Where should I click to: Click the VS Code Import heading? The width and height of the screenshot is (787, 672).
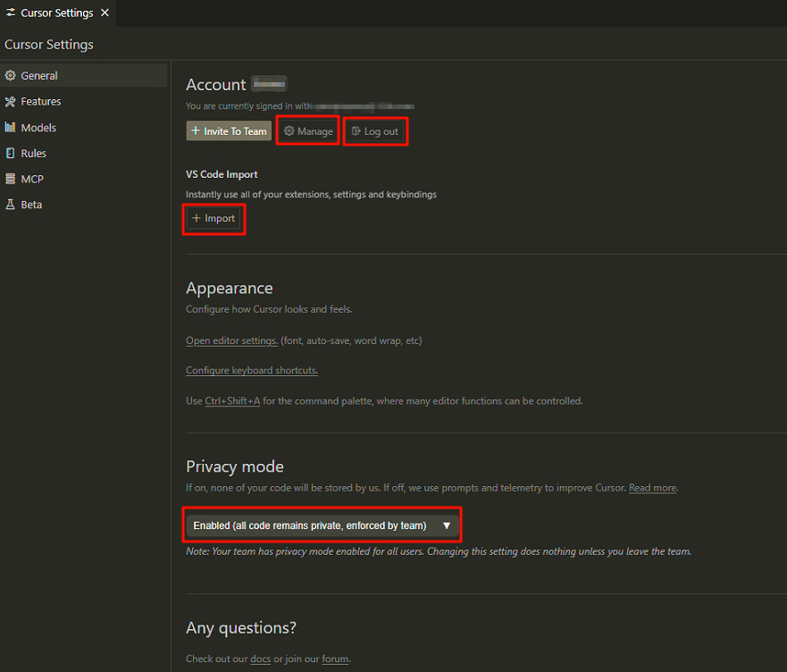(222, 174)
